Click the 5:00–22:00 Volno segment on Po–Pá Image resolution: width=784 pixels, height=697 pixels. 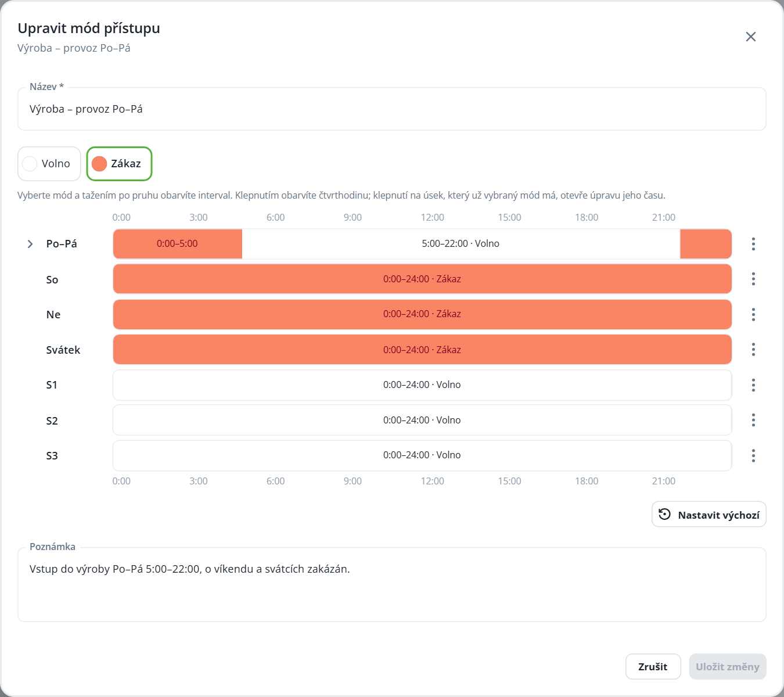coord(461,244)
